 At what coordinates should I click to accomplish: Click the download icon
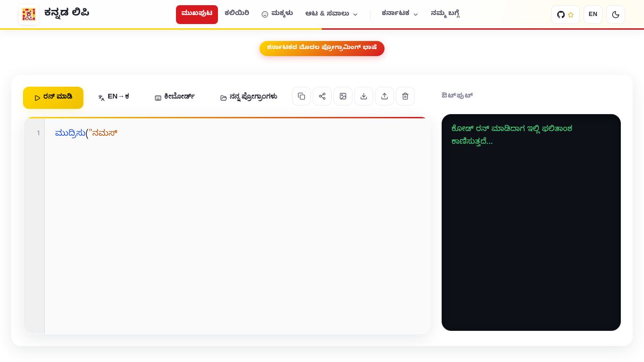[364, 96]
